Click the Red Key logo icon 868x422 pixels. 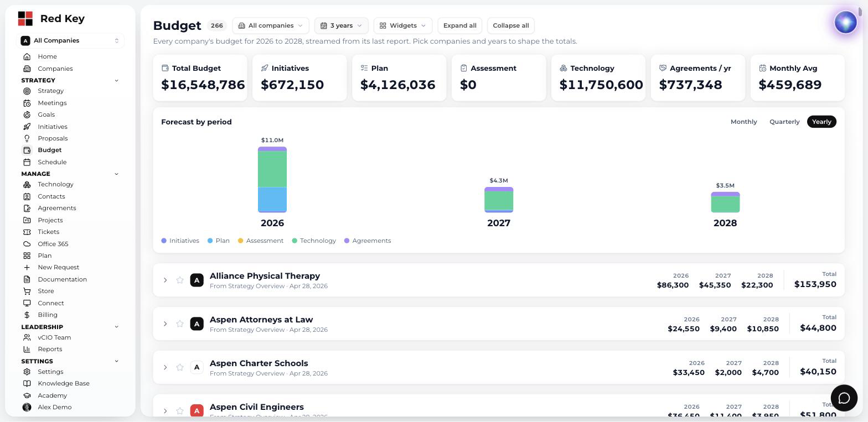click(x=25, y=19)
